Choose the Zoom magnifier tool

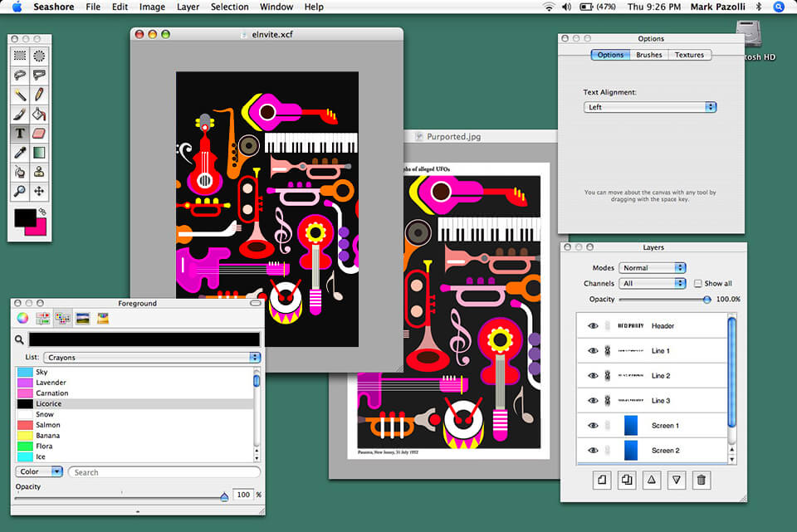coord(20,191)
